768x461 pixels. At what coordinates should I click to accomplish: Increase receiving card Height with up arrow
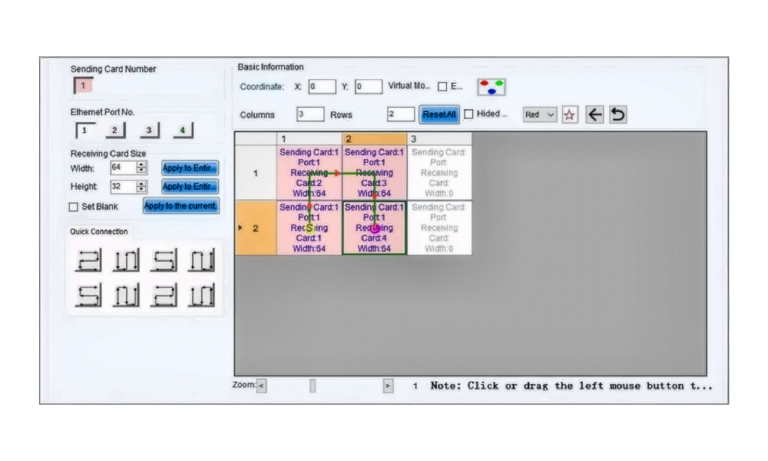(142, 184)
